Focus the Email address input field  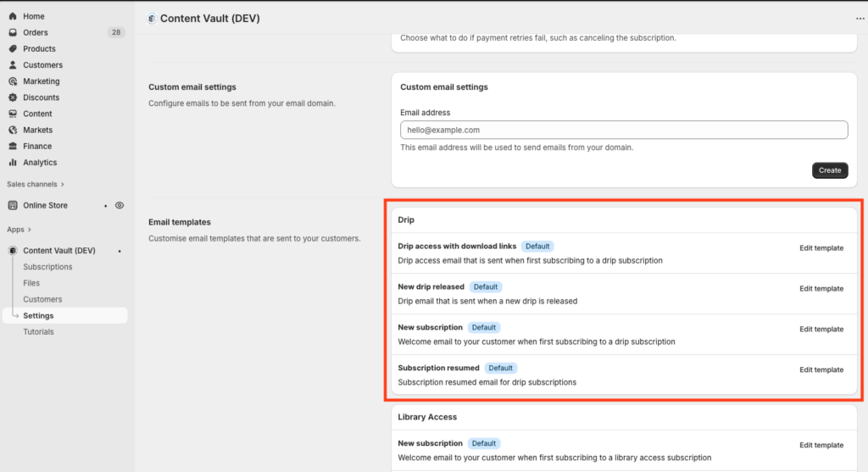(x=624, y=130)
